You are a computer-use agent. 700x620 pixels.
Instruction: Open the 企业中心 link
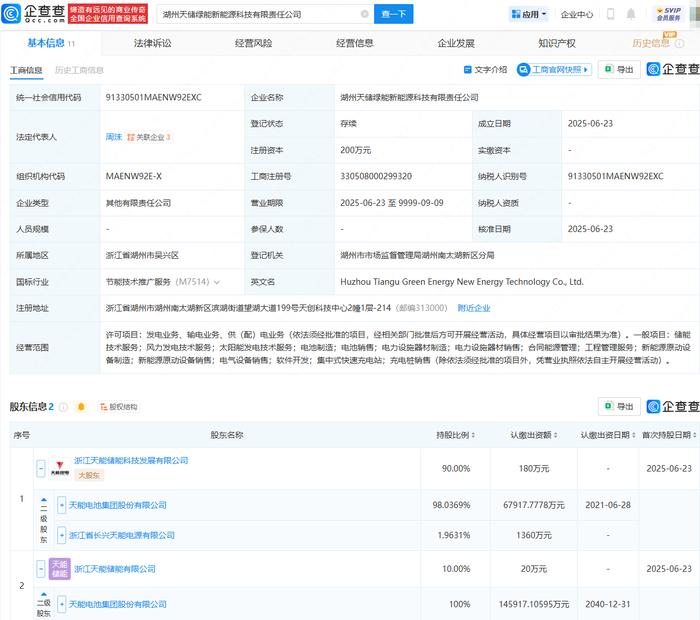[577, 14]
